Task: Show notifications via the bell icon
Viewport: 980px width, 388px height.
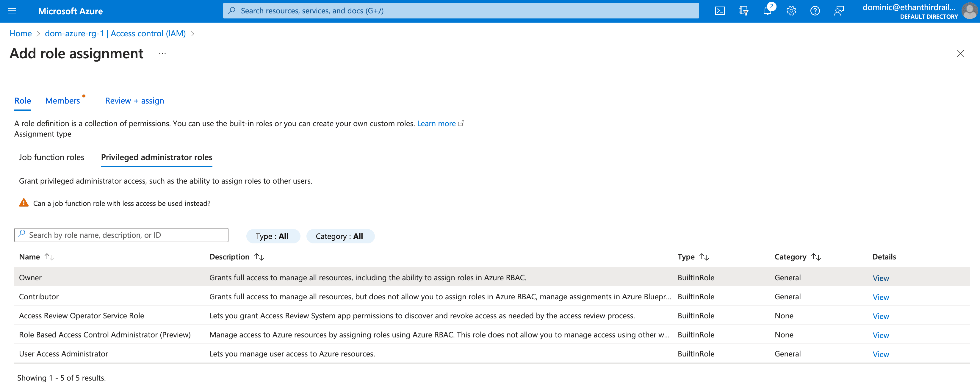Action: pos(767,11)
